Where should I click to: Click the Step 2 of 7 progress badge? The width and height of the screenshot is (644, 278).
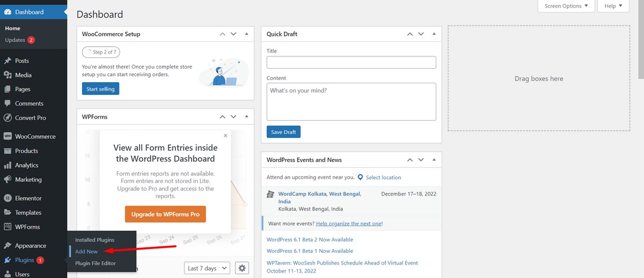pyautogui.click(x=101, y=52)
